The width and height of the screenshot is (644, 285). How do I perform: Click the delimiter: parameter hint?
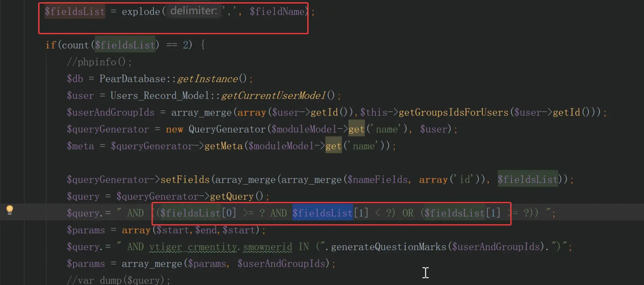point(194,11)
